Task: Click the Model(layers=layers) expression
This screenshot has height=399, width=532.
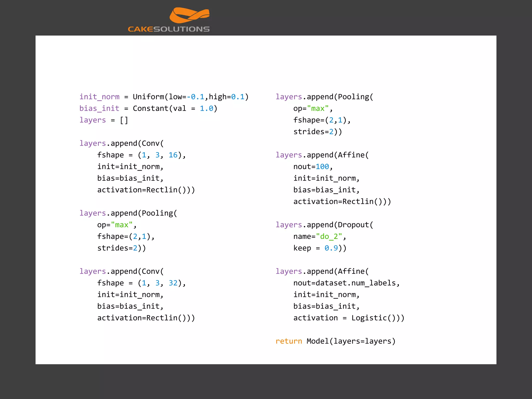Action: (x=351, y=341)
